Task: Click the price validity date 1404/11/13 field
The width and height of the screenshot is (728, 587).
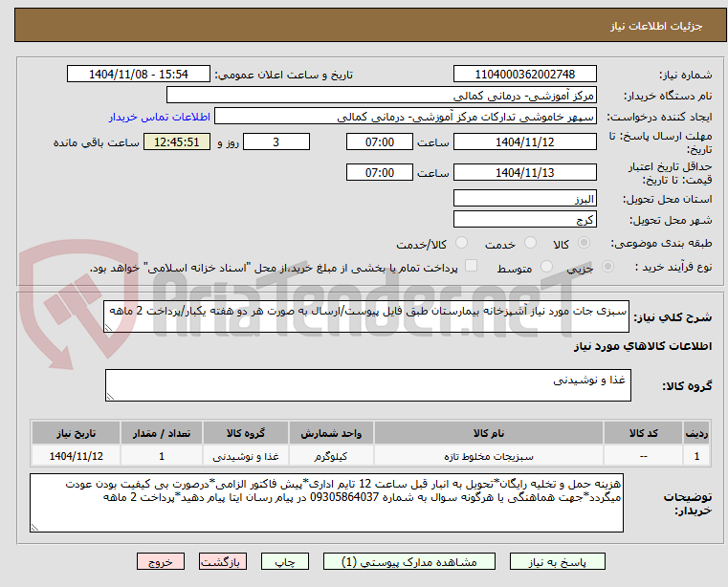Action: 524,173
